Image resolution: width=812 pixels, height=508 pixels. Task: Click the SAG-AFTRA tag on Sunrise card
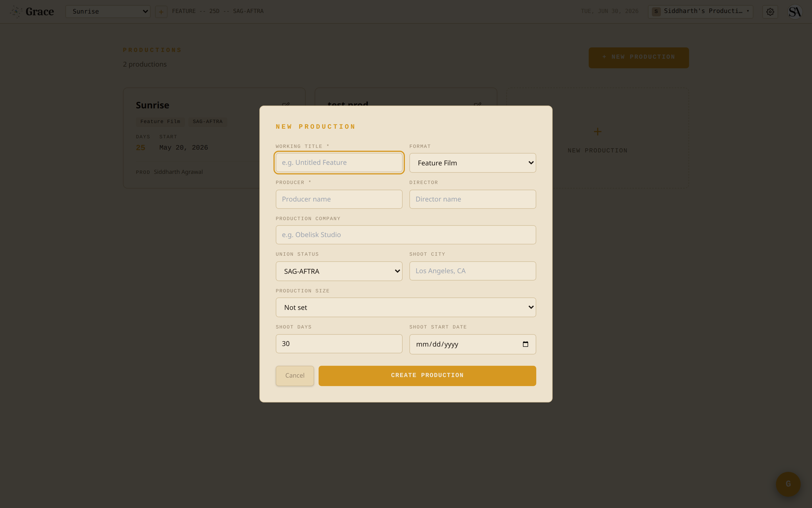pos(207,122)
